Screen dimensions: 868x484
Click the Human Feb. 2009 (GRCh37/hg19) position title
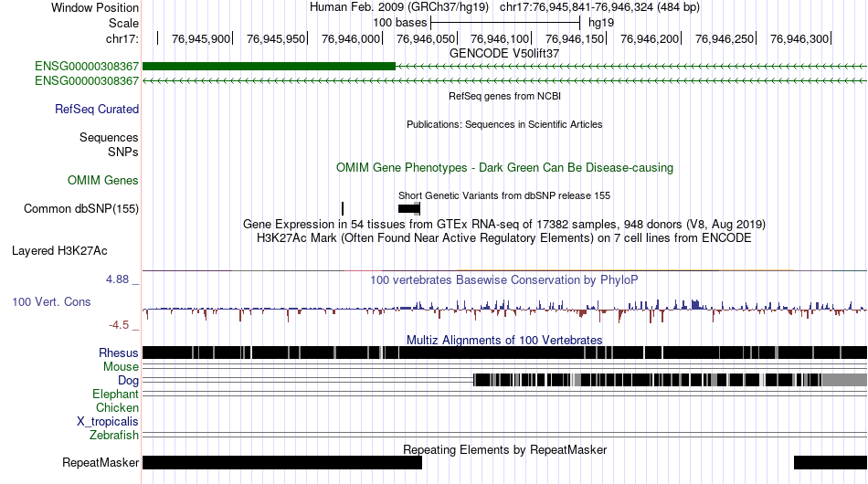tap(399, 7)
